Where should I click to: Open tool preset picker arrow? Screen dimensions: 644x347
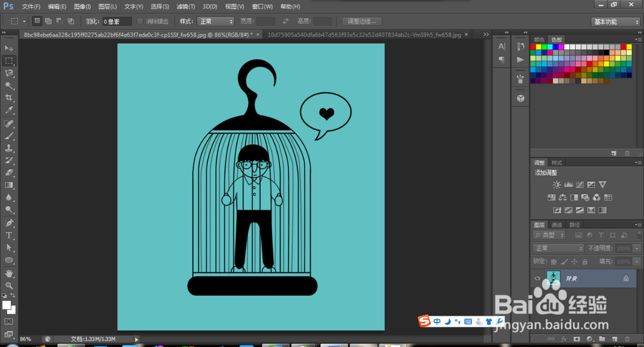click(24, 21)
